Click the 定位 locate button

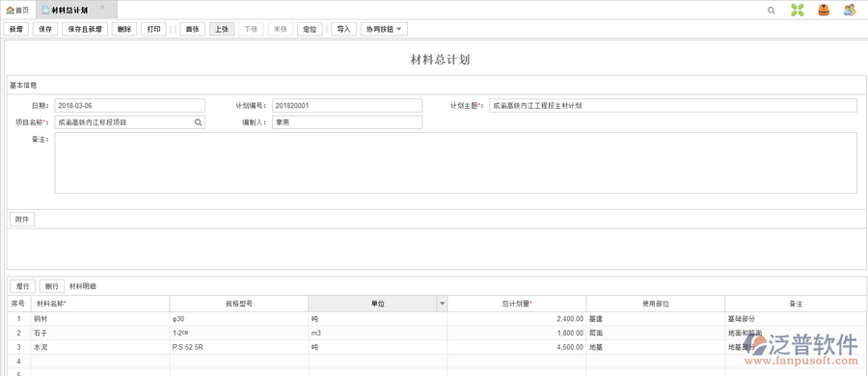310,29
